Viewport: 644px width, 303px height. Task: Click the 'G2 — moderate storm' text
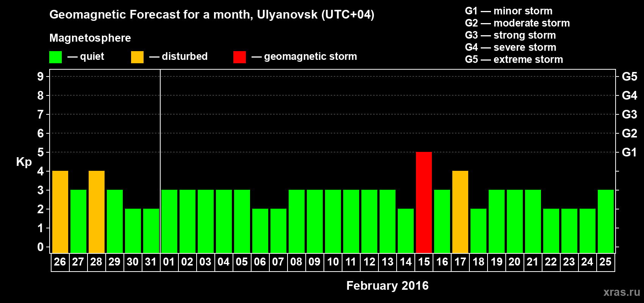[x=517, y=23]
